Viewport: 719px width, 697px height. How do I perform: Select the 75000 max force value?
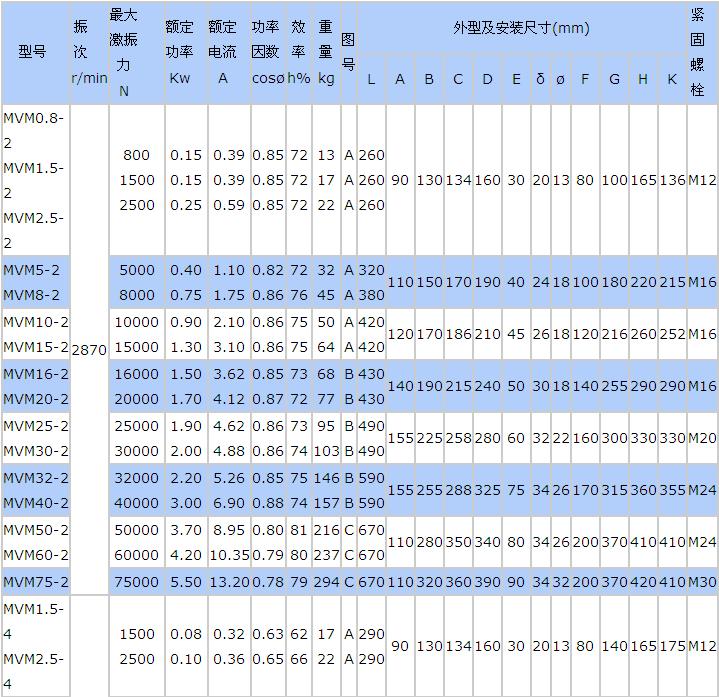coord(137,581)
